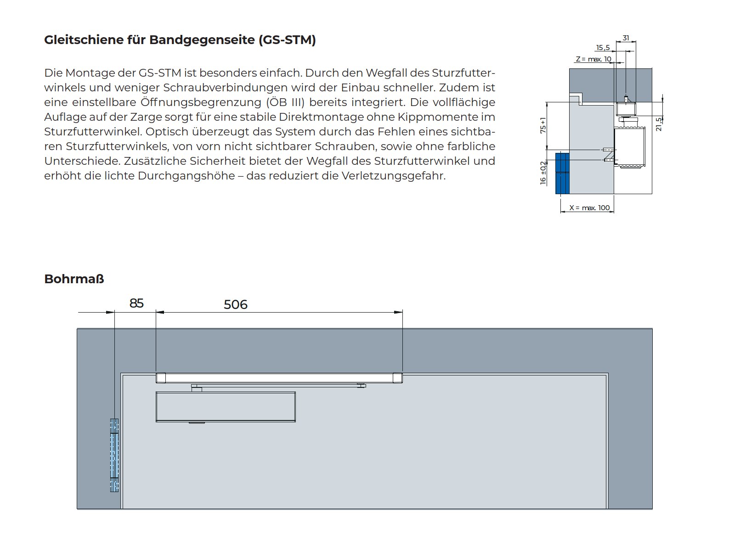This screenshot has width=729, height=560.
Task: Click the '85' dimension label
Action: click(136, 303)
